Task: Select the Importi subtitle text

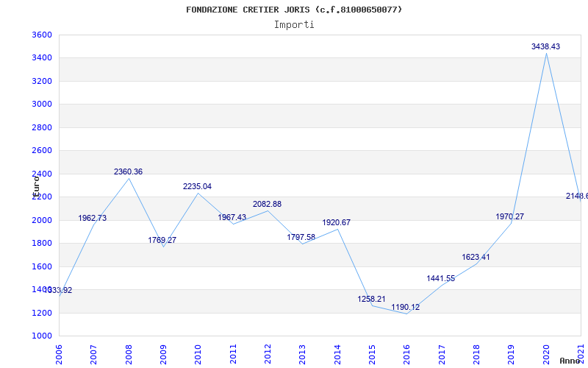Action: (294, 24)
